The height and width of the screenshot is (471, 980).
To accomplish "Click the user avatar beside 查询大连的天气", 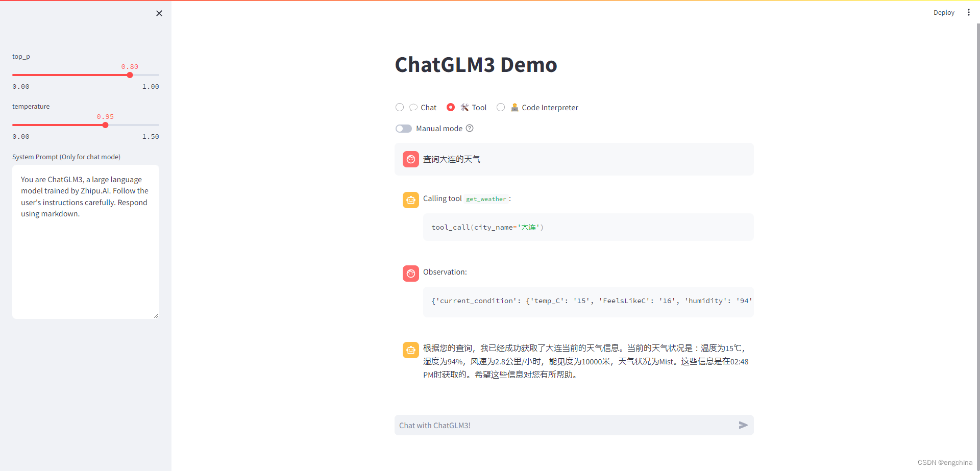I will tap(411, 159).
